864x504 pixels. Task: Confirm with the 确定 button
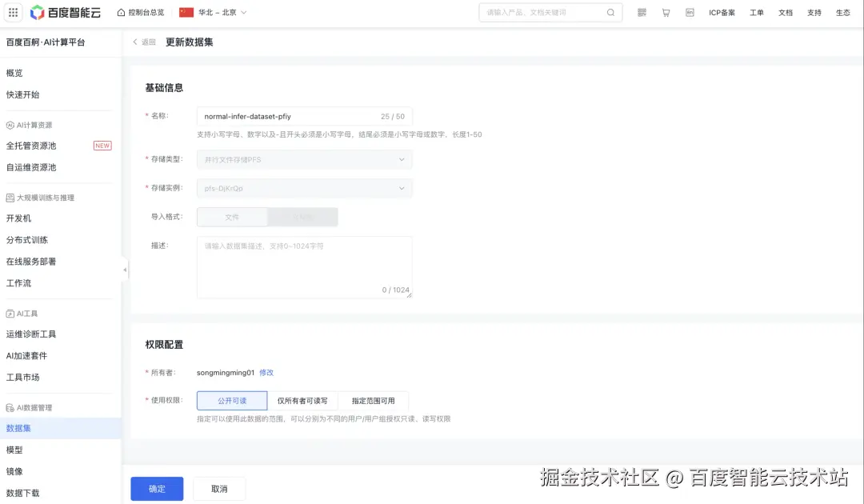tap(157, 489)
